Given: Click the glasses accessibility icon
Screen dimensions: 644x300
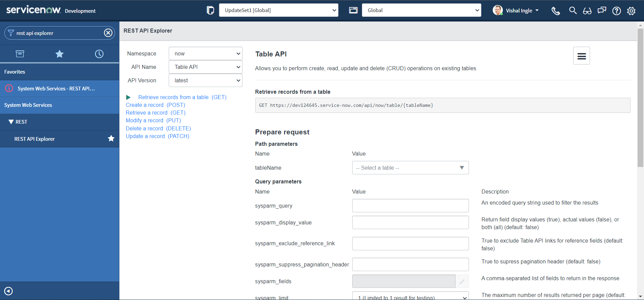Looking at the screenshot, I should [587, 11].
